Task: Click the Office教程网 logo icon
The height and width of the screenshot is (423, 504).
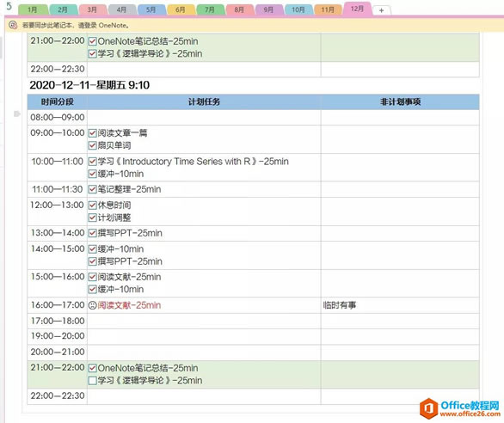Action: pyautogui.click(x=429, y=408)
